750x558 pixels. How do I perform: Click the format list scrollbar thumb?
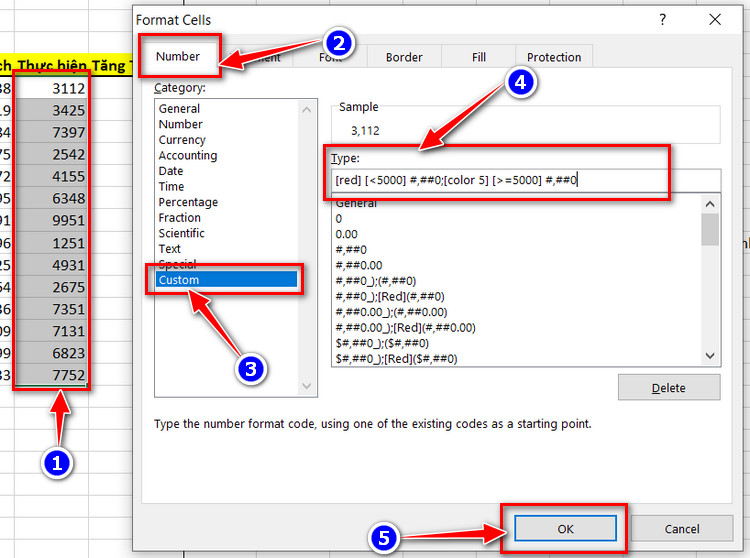pyautogui.click(x=710, y=230)
